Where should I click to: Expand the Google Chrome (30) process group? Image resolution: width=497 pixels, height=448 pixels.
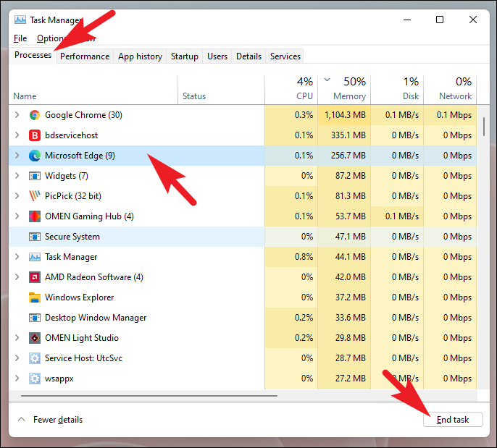tap(17, 114)
